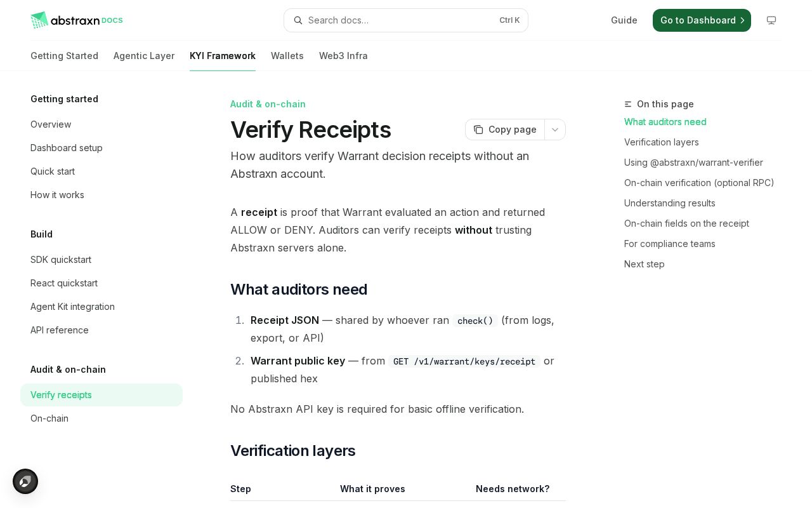Open React quickstart in sidebar
The height and width of the screenshot is (508, 812).
101,283
